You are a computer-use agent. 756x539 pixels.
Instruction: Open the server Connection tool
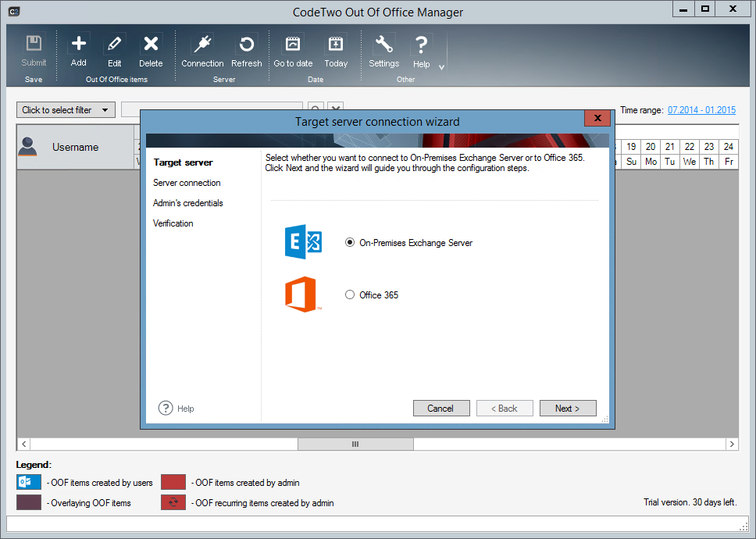click(202, 51)
